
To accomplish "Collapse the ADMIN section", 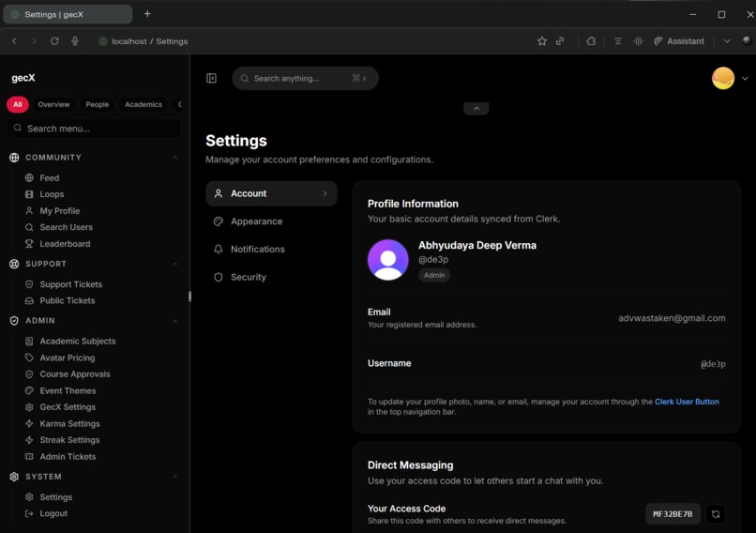I will [175, 321].
